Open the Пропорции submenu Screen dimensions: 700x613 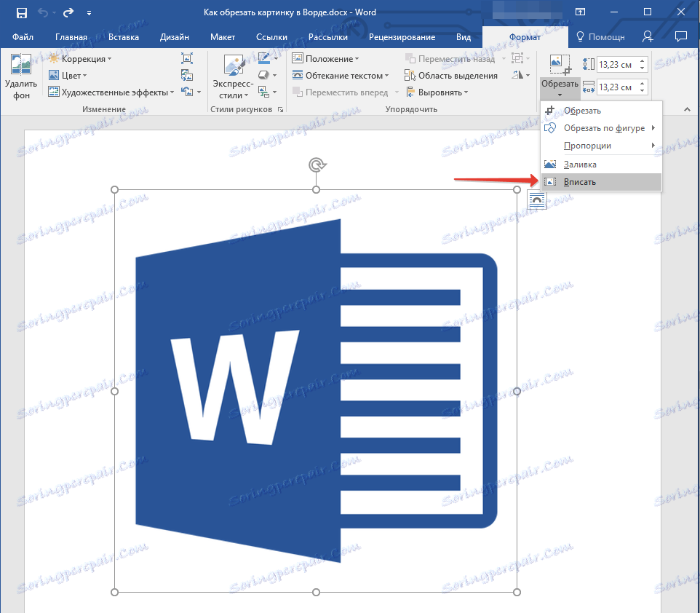[601, 146]
